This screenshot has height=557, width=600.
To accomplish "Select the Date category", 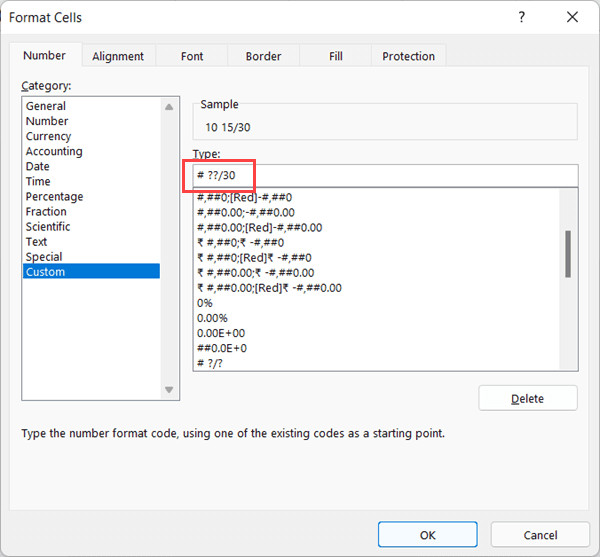I will [37, 166].
